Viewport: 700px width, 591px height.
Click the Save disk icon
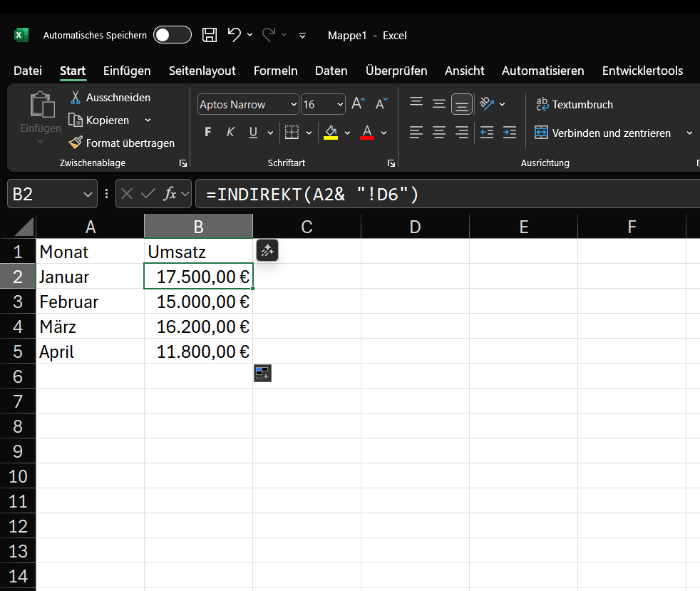[x=210, y=35]
